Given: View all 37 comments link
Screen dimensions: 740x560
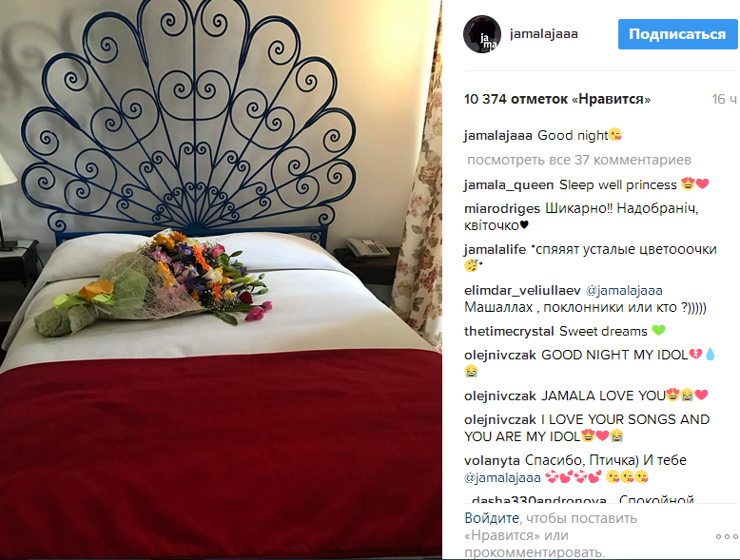Looking at the screenshot, I should click(579, 160).
